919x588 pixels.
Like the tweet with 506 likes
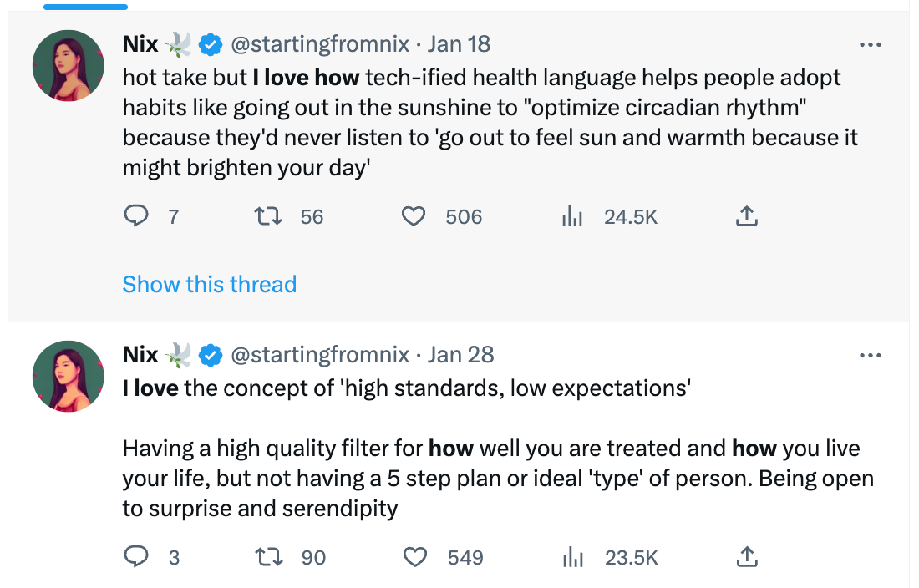(x=414, y=217)
